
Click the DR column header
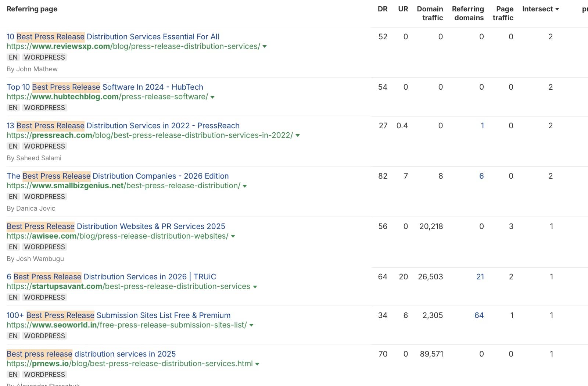(x=383, y=9)
